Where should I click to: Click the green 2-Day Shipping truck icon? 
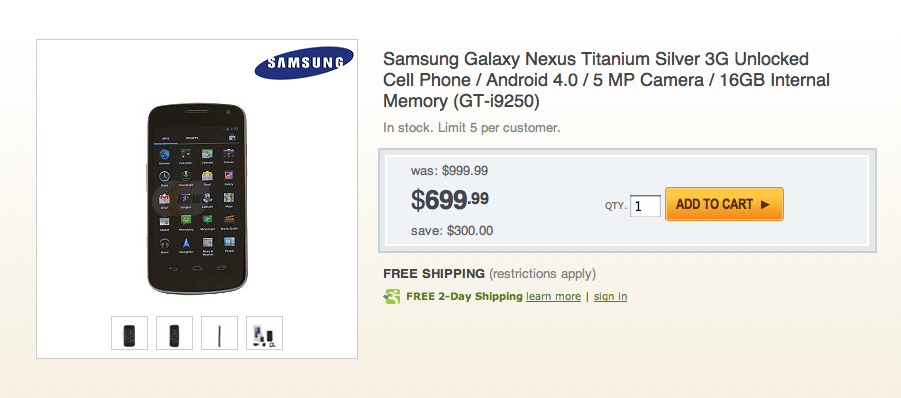pos(392,296)
